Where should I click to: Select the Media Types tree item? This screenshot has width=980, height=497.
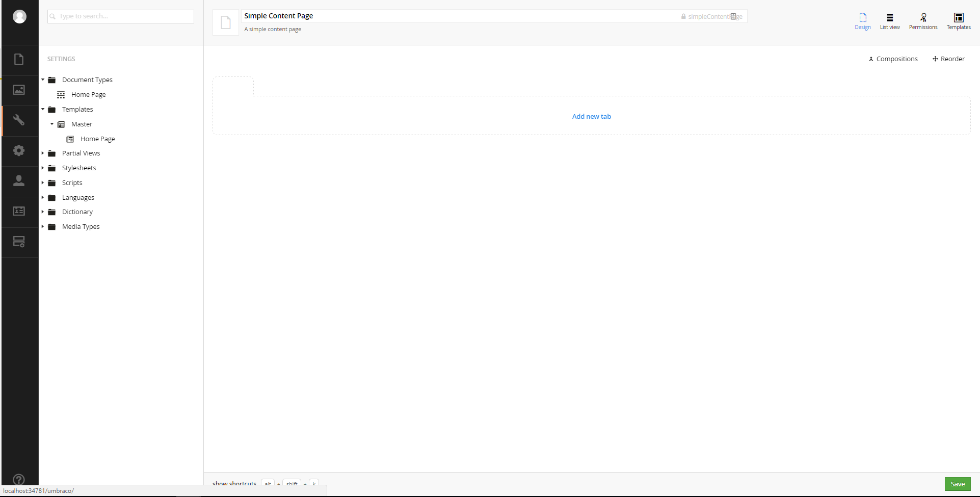tap(81, 227)
